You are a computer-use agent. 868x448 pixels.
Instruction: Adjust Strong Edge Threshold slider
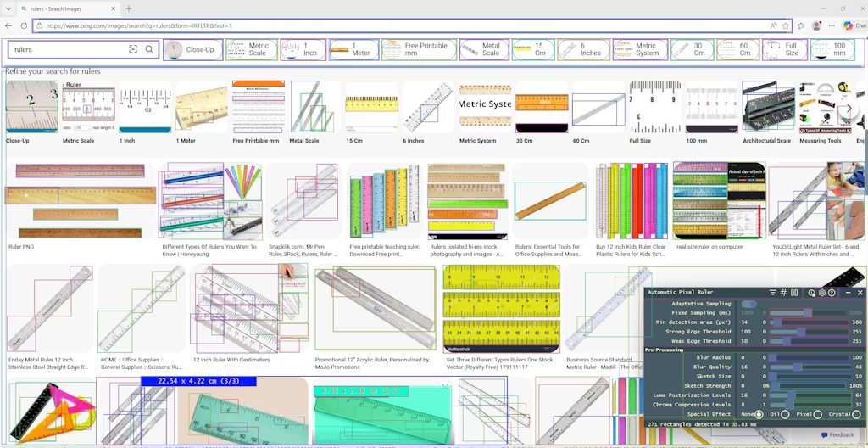pos(809,332)
